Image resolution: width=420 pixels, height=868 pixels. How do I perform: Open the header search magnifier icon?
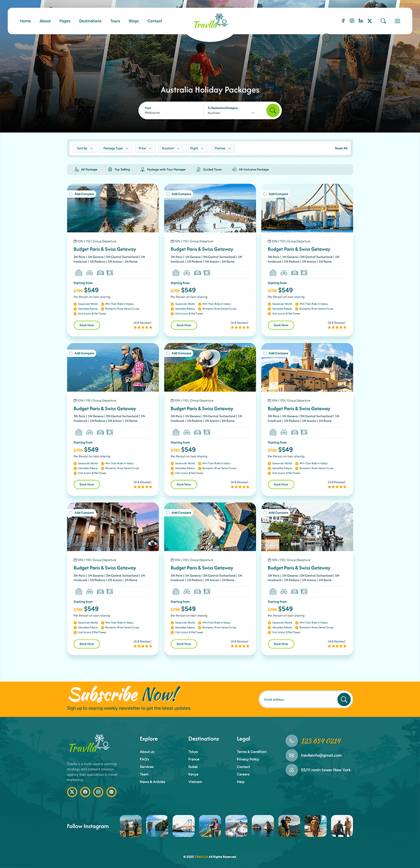(x=383, y=21)
